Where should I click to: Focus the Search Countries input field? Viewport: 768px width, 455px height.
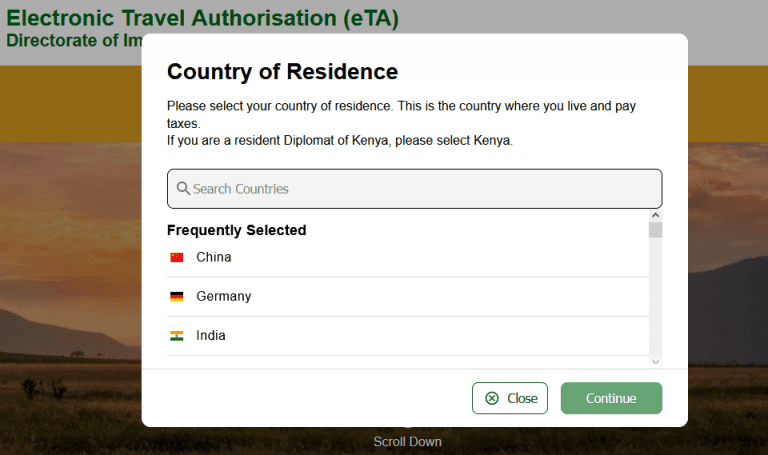[x=414, y=189]
